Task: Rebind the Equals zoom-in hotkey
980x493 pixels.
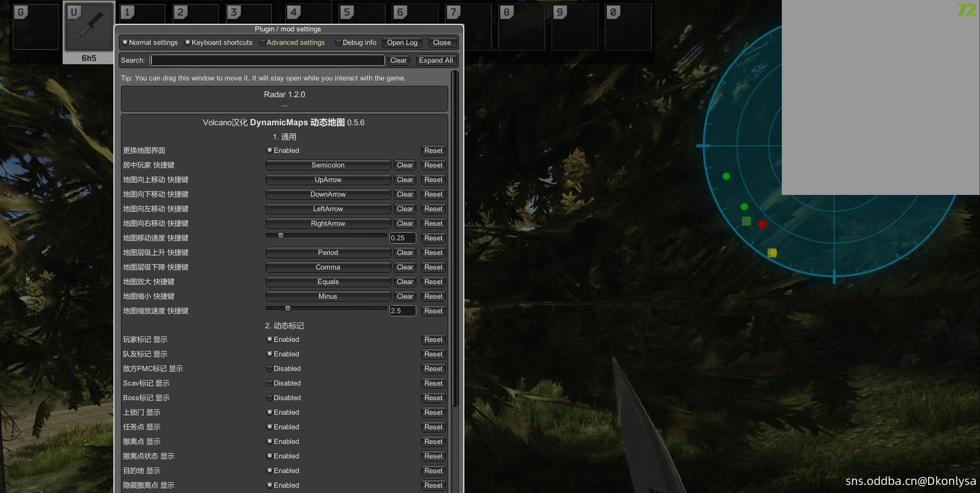Action: pyautogui.click(x=328, y=282)
